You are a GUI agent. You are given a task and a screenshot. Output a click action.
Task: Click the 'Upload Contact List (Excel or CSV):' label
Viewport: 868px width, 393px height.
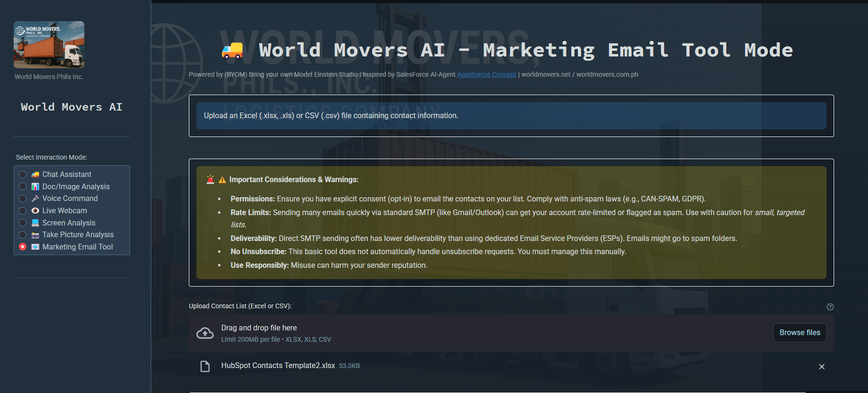click(x=240, y=306)
